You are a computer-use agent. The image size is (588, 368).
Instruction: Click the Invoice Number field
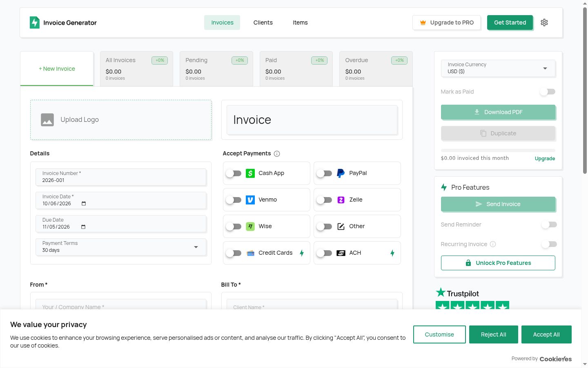121,177
